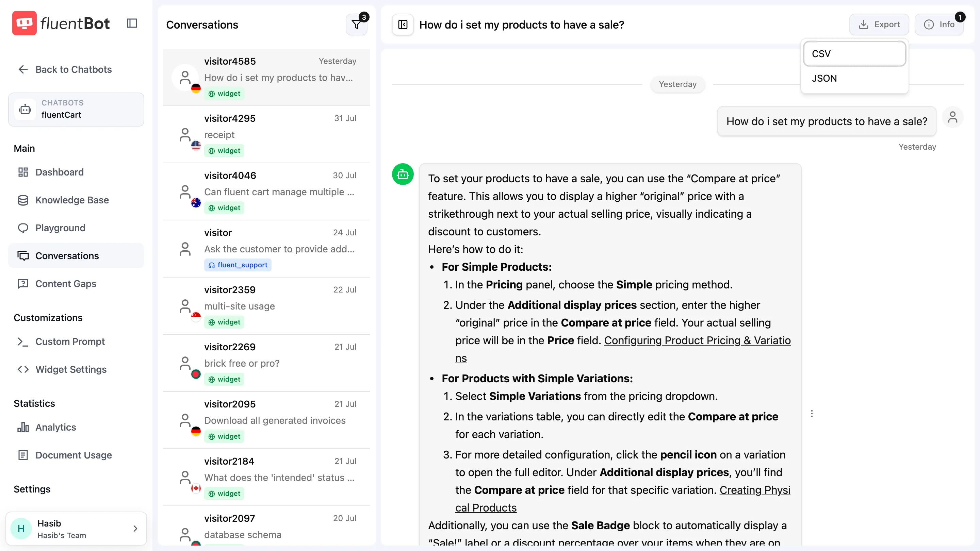Open visitor2184 intended status conversation

pos(267,477)
